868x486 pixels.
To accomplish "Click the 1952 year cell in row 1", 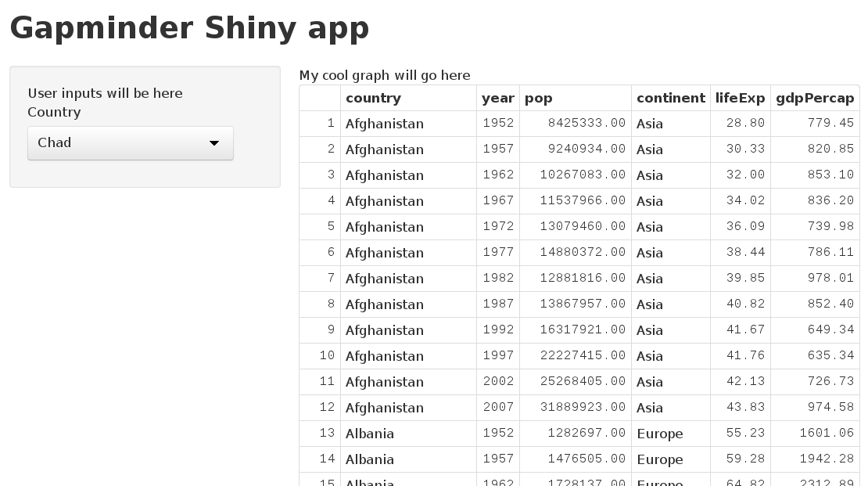I will click(498, 124).
